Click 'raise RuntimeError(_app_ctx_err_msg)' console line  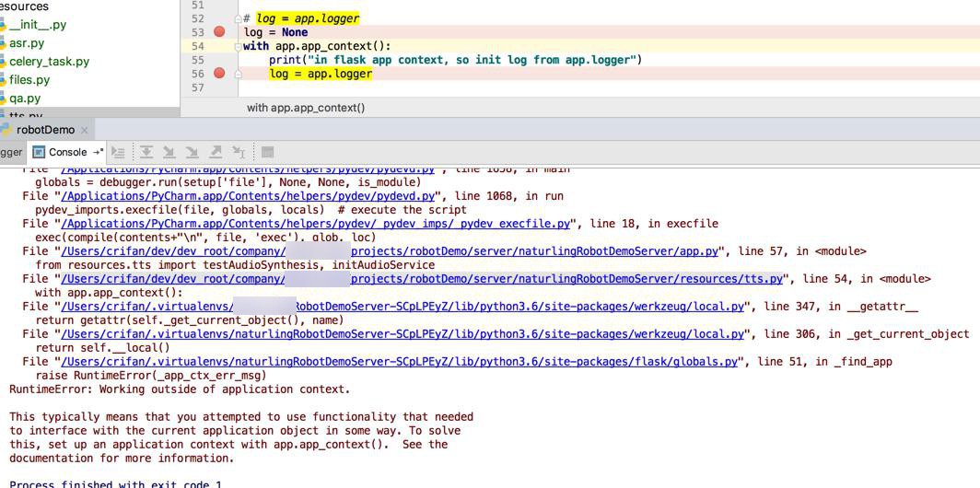click(x=151, y=375)
